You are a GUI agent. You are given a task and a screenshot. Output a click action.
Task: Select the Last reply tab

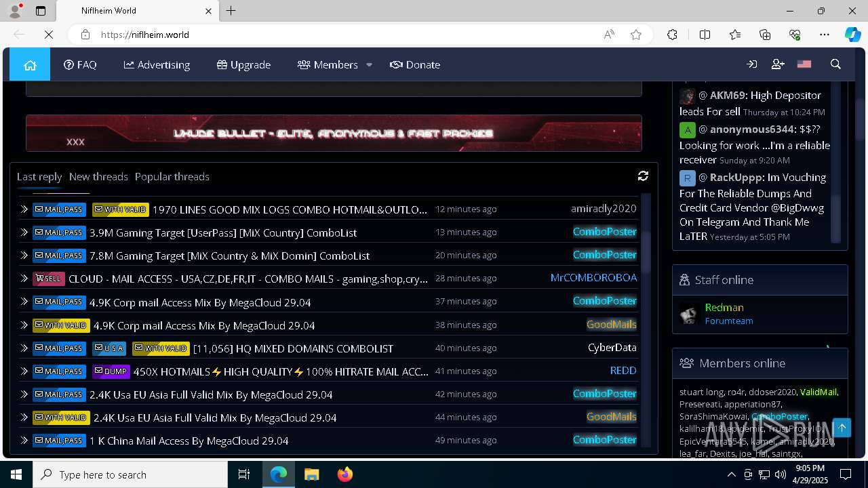point(39,176)
